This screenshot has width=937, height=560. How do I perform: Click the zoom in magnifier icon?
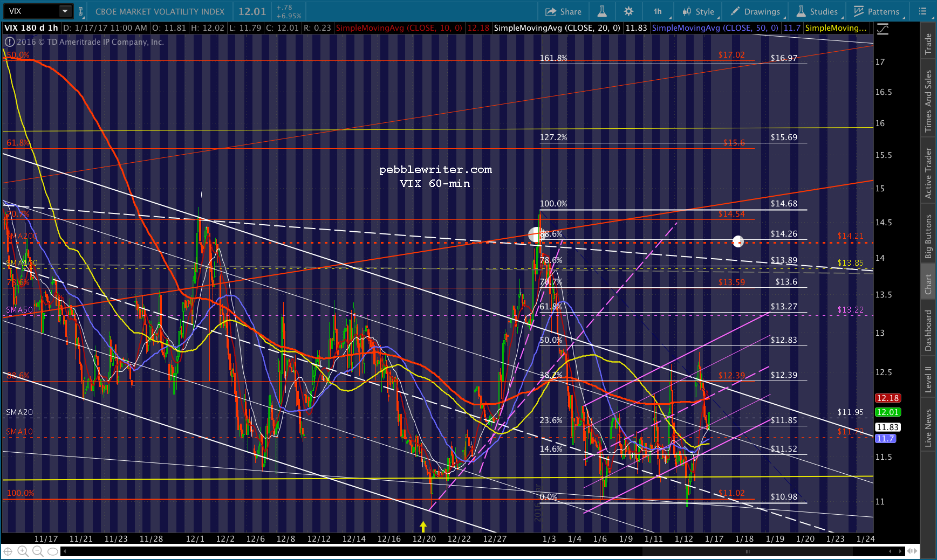tap(23, 551)
